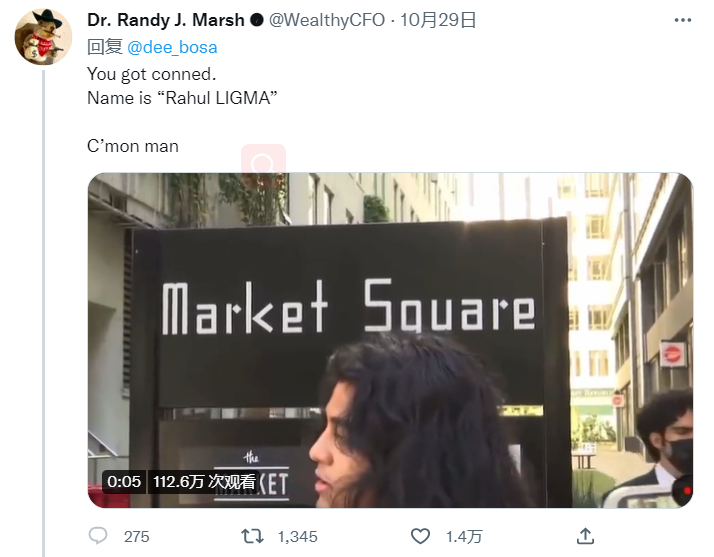Viewport: 714px width, 557px height.
Task: Click the "You got conned" tweet text
Action: tap(152, 74)
